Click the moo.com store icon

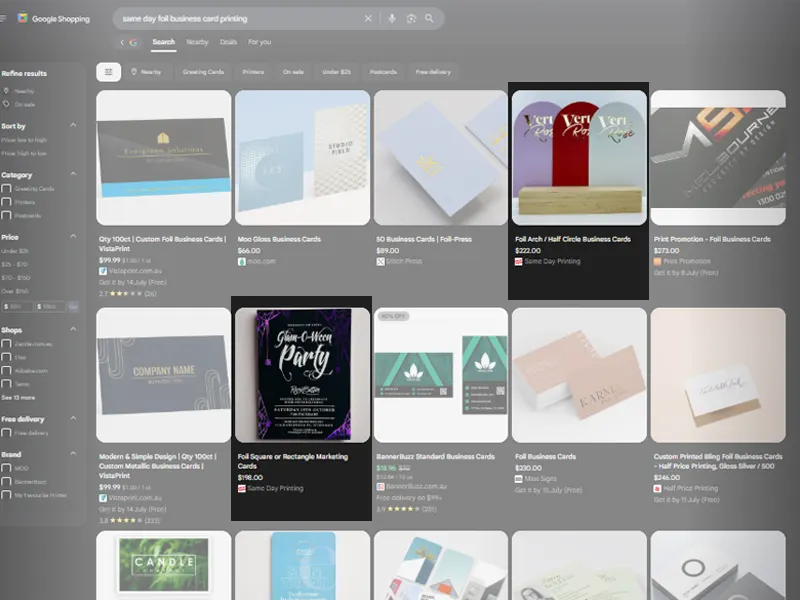click(241, 261)
